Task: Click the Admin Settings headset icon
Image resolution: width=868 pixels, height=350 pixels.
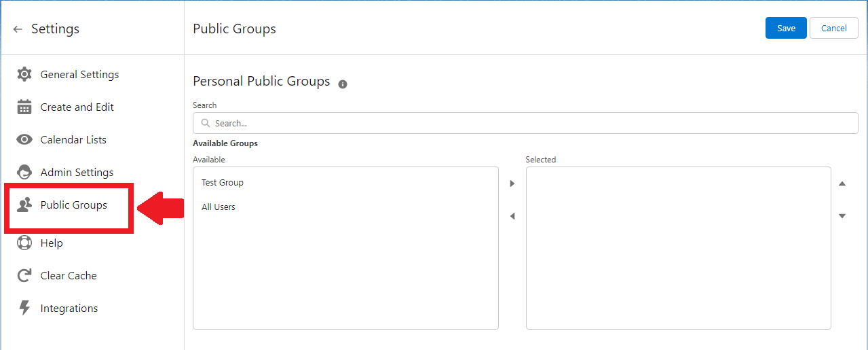Action: coord(24,172)
